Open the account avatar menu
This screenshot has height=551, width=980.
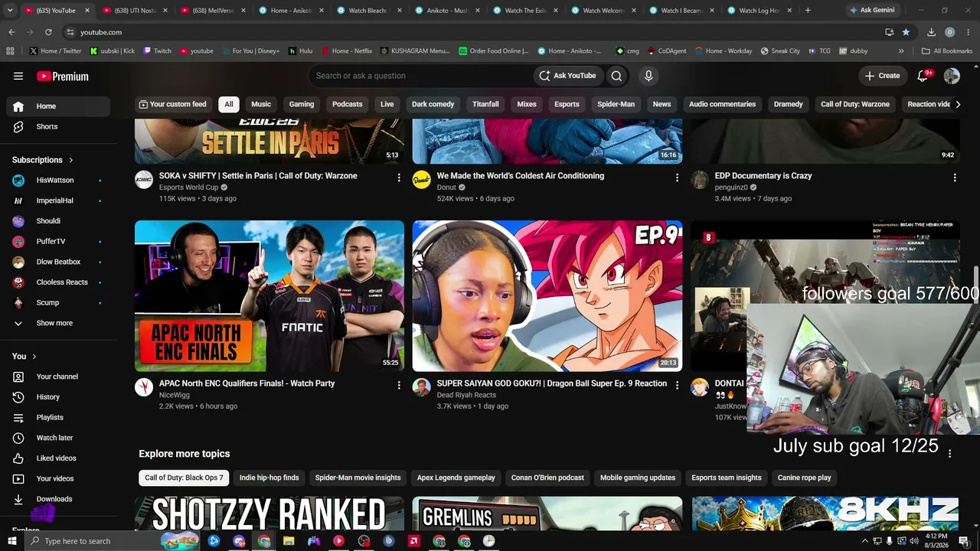(x=952, y=76)
